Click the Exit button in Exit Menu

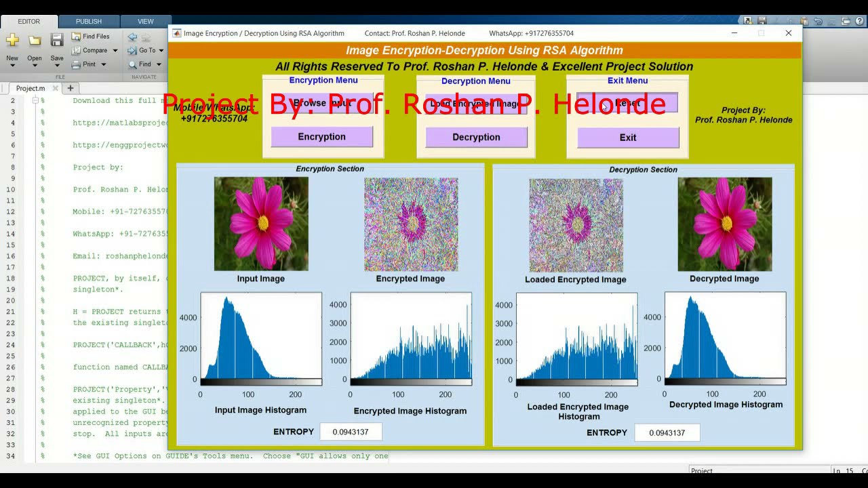tap(628, 138)
